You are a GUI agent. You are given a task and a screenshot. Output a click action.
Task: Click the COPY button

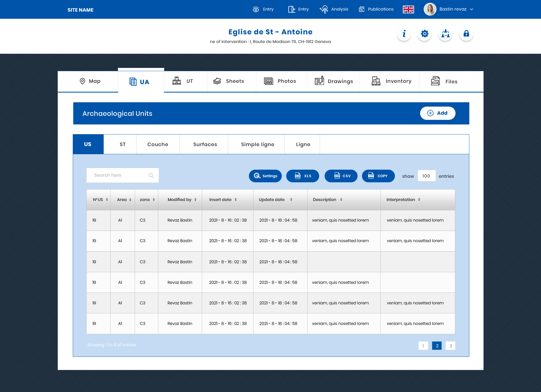tap(378, 176)
